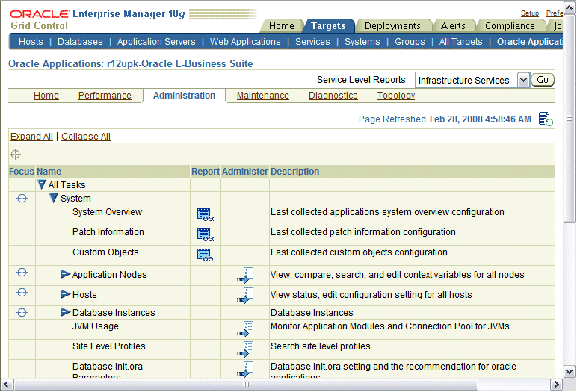Click Expand All link

(x=31, y=137)
